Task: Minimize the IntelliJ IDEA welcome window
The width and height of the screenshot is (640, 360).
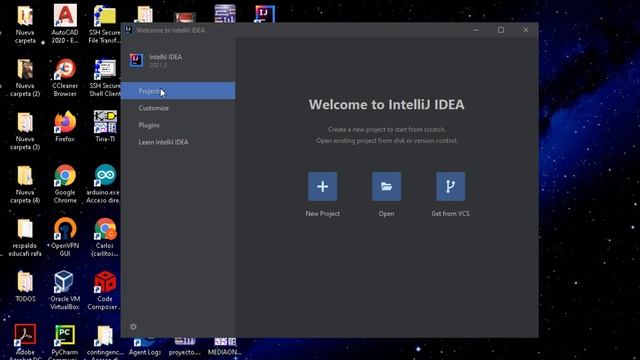Action: [x=476, y=30]
